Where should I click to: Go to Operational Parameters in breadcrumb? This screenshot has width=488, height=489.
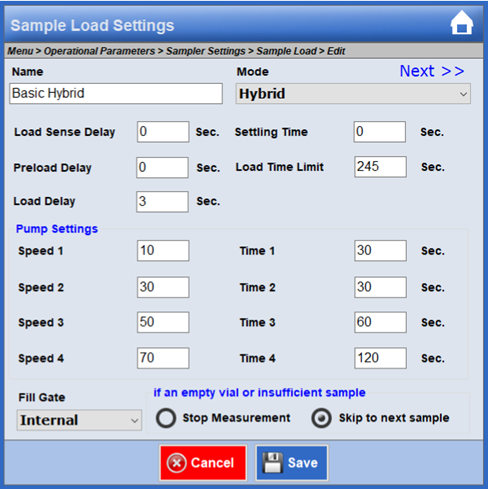(x=99, y=51)
